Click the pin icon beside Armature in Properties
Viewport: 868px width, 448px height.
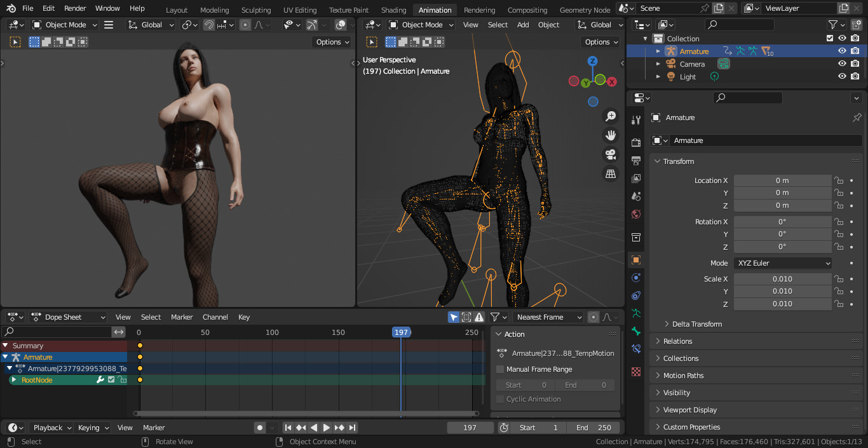[x=857, y=118]
